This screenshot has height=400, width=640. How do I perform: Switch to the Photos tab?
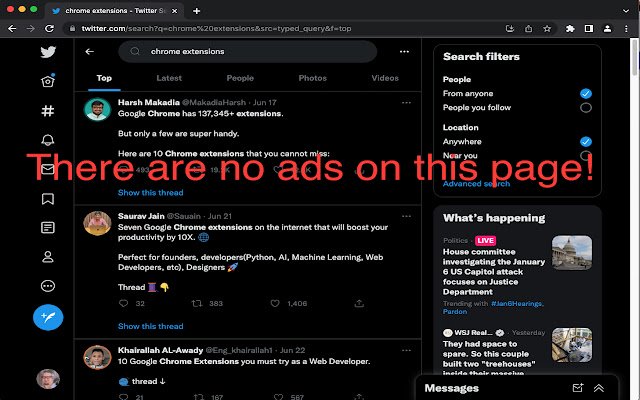click(312, 78)
